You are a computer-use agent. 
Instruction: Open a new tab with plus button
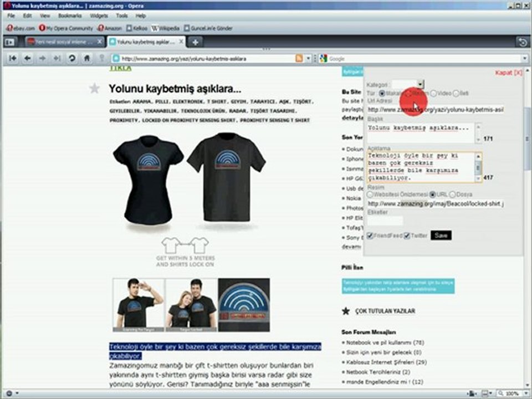click(196, 42)
